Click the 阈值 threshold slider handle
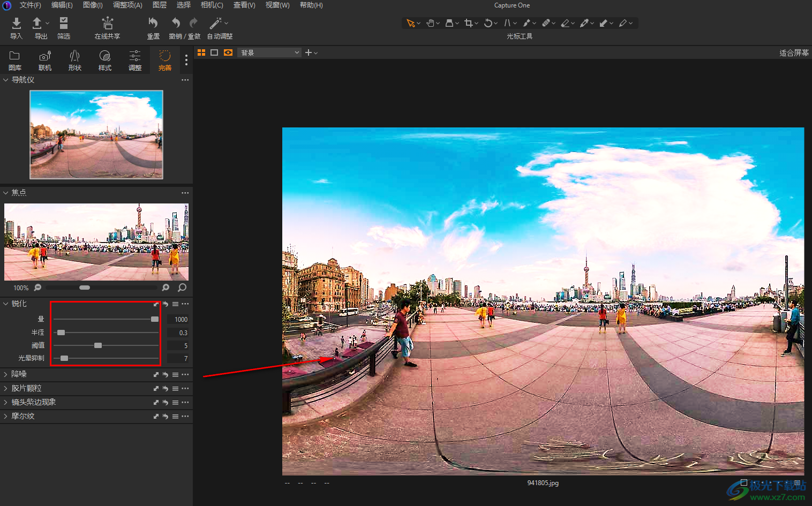Image resolution: width=812 pixels, height=506 pixels. (x=98, y=345)
